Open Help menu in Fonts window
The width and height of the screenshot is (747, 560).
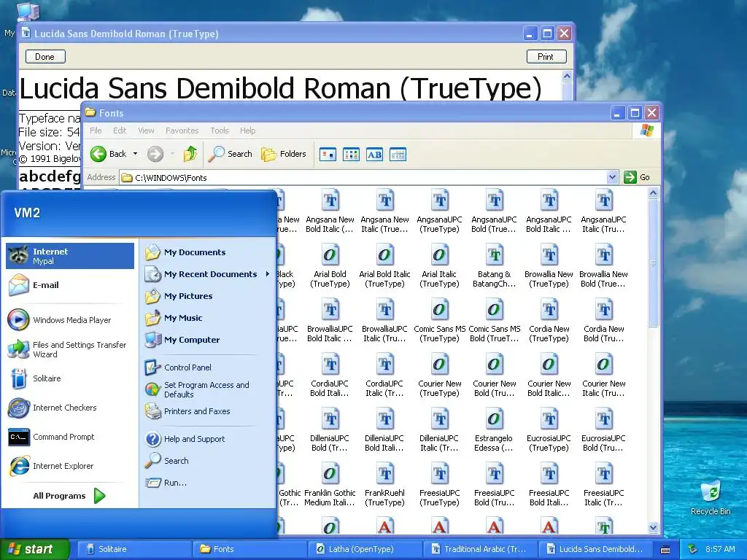pos(247,131)
